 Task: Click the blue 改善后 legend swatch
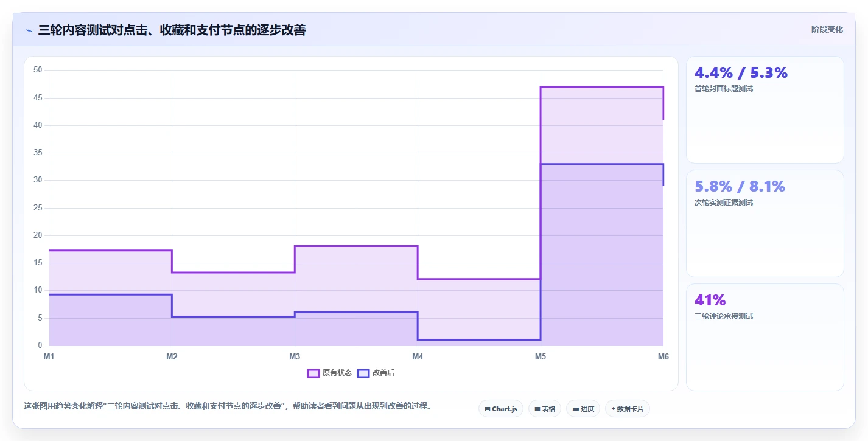coord(363,373)
